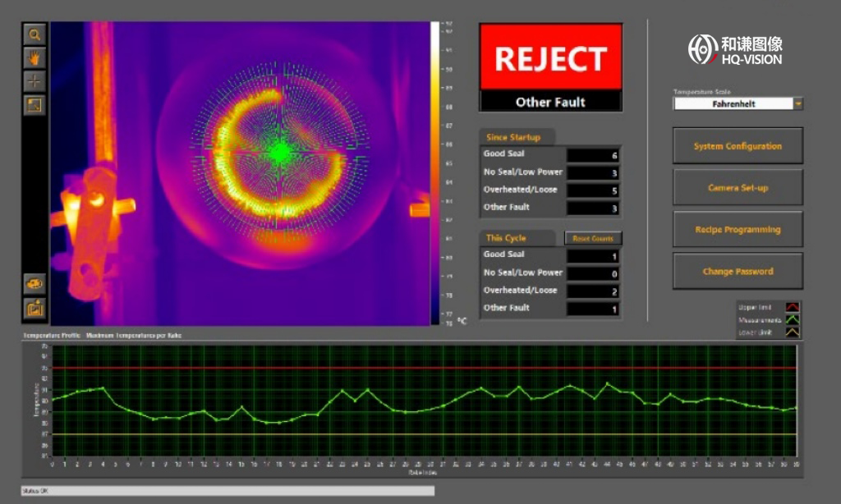Select the crosshair cursor tool

(34, 81)
